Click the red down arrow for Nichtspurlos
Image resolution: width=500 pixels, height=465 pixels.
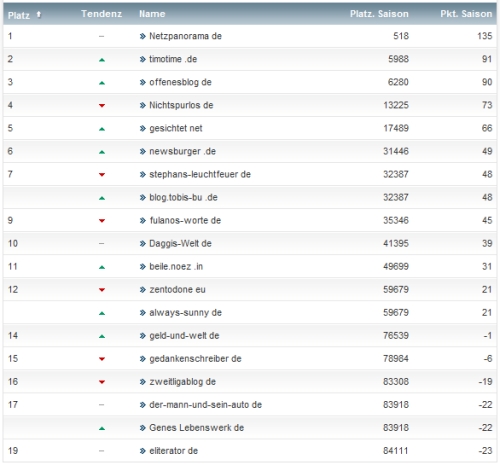pos(102,106)
